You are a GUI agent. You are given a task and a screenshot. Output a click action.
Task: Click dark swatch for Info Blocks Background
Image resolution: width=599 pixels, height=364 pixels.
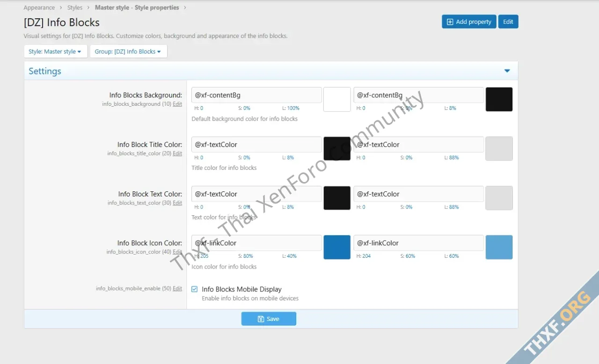(x=499, y=99)
